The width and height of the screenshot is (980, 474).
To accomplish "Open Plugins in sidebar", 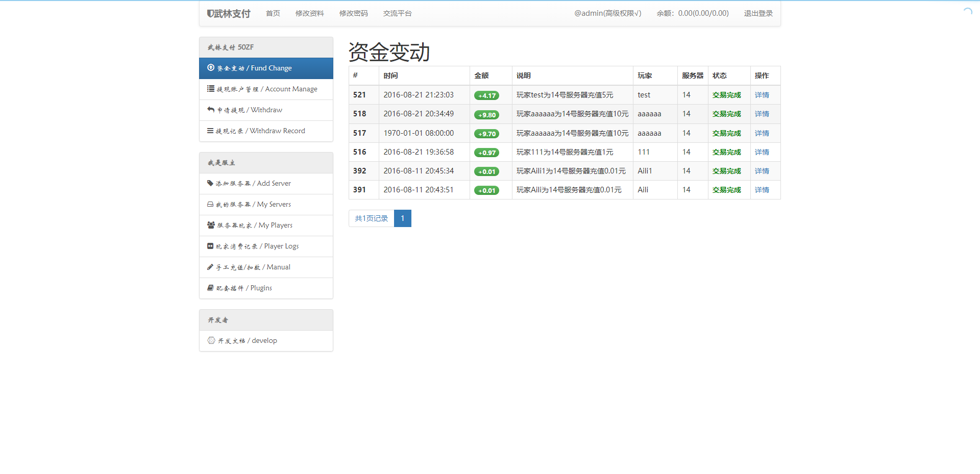I will click(x=266, y=288).
